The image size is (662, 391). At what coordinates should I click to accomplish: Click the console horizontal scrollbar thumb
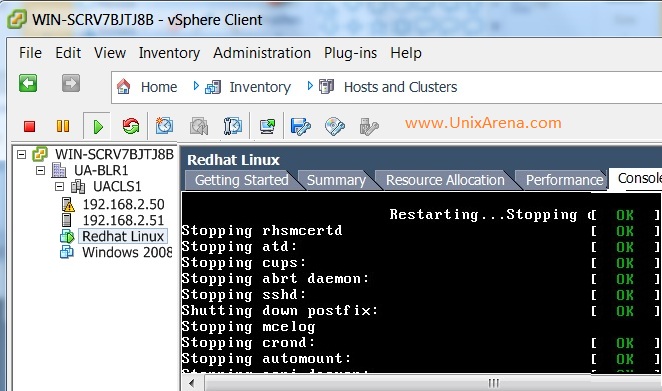tap(433, 383)
